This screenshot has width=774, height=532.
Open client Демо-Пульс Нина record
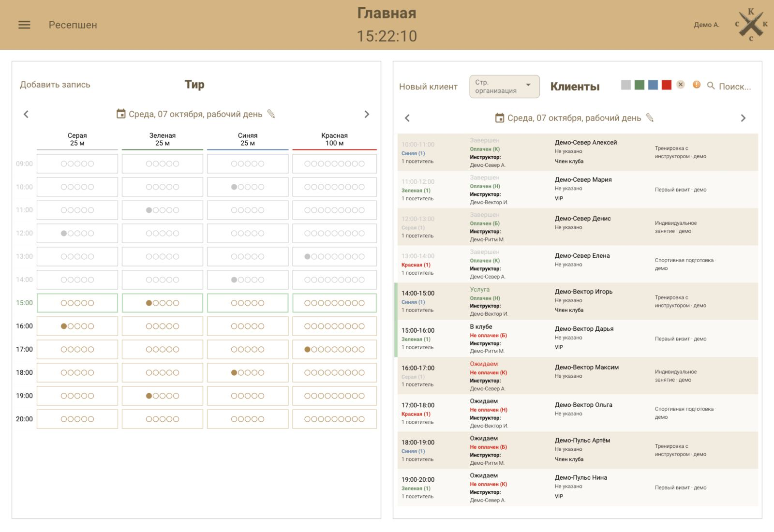point(581,477)
